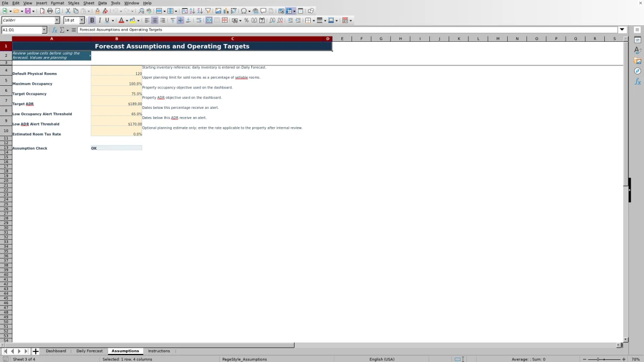Open the Conditional Formatting dropdown arrow

point(350,20)
